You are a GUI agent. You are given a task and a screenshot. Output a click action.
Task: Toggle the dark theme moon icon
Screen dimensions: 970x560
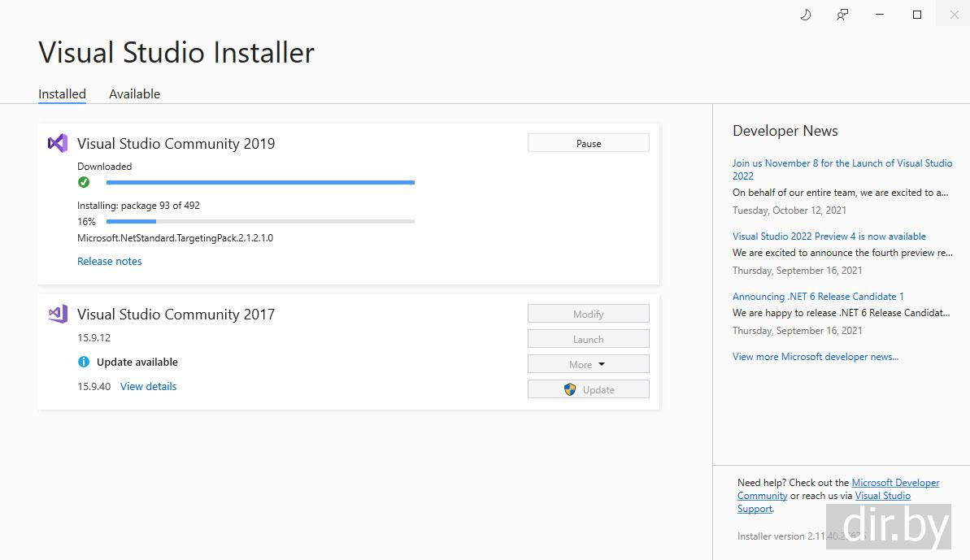point(806,15)
